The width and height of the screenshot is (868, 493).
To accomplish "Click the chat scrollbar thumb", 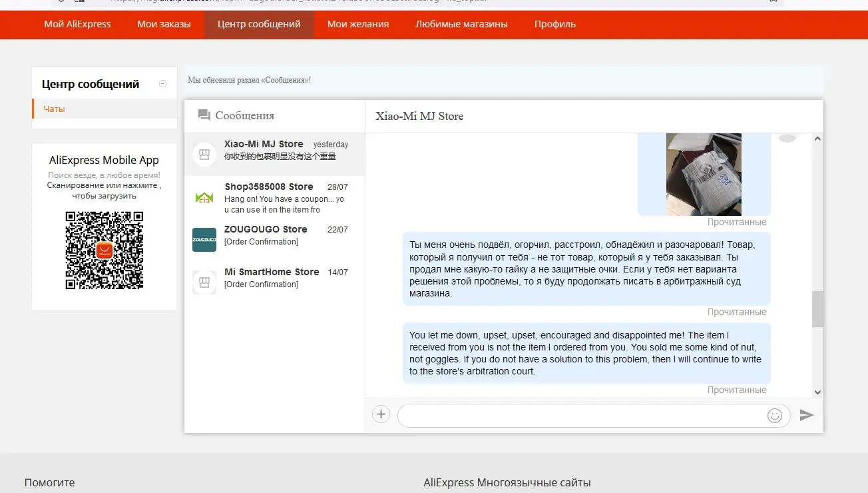I will pyautogui.click(x=818, y=309).
